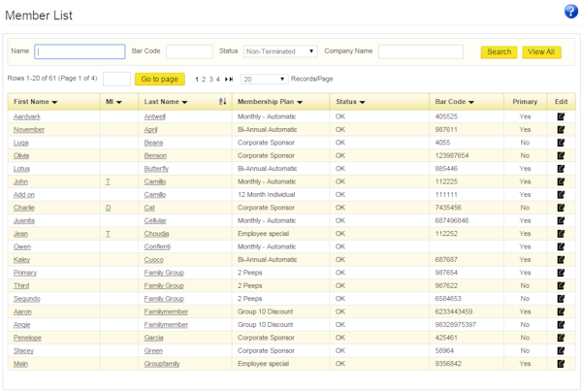
Task: Edit the Aaron Familymember record
Action: pos(561,311)
